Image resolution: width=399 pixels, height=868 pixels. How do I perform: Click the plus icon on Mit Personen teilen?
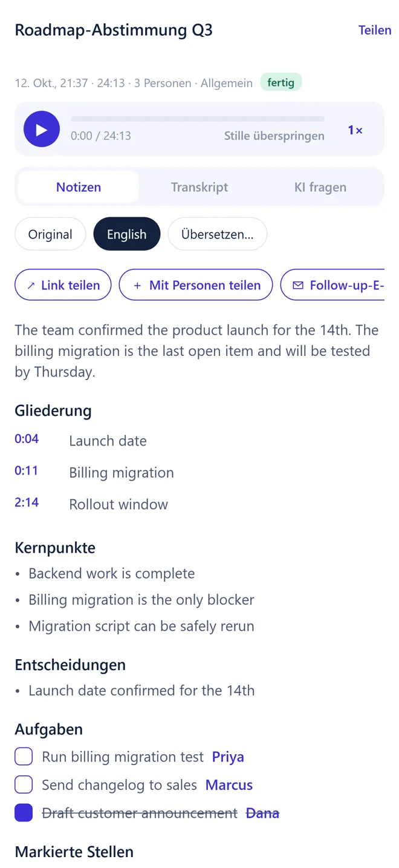pos(137,285)
